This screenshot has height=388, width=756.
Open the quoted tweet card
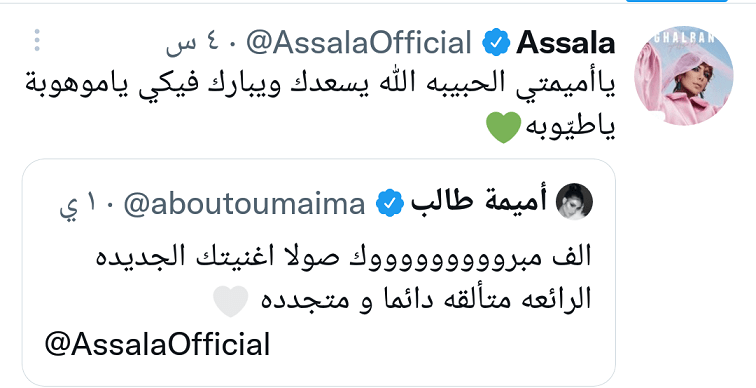pos(319,272)
